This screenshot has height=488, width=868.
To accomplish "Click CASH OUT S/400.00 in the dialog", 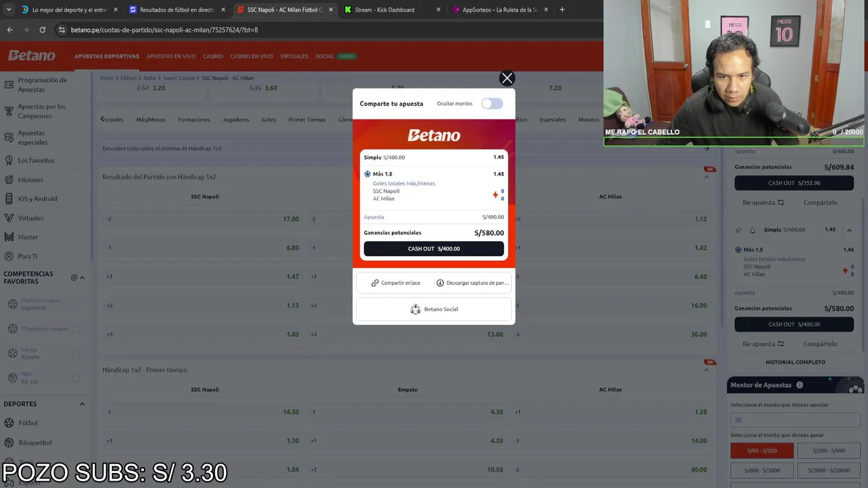I will (434, 249).
